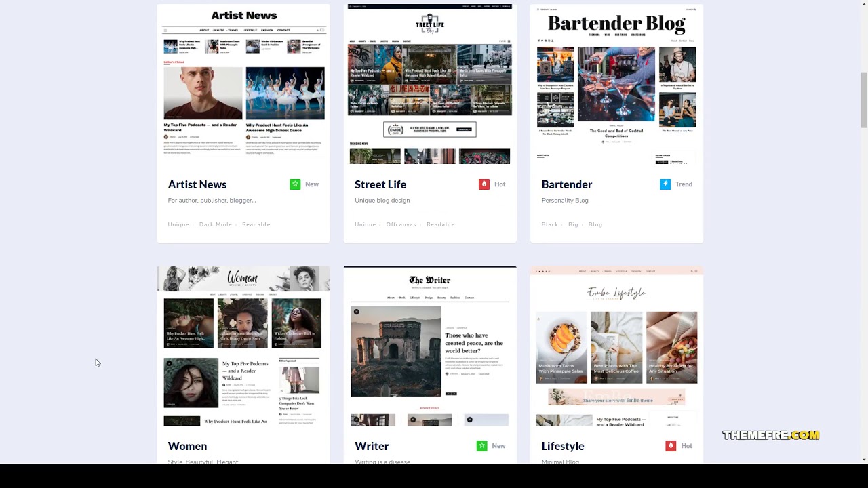The height and width of the screenshot is (488, 868).
Task: Open The Writer demo preview thumbnail
Action: point(430,346)
